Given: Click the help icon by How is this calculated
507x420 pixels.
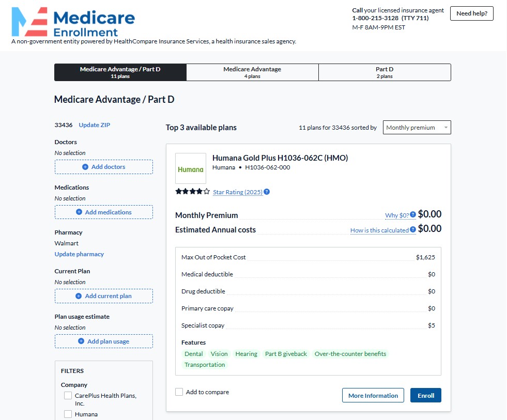Looking at the screenshot, I should coord(413,230).
